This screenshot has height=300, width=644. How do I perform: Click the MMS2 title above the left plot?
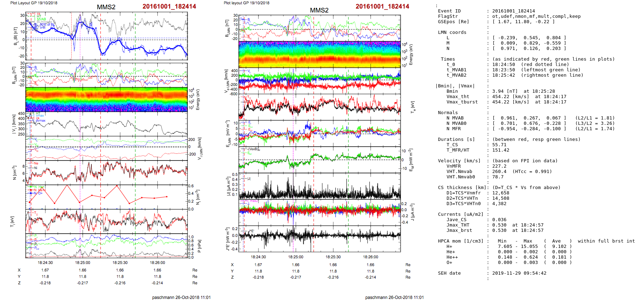point(106,7)
